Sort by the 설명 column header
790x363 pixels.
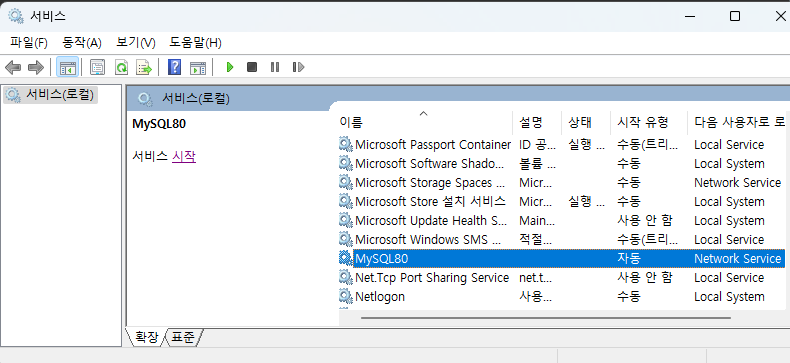point(537,123)
